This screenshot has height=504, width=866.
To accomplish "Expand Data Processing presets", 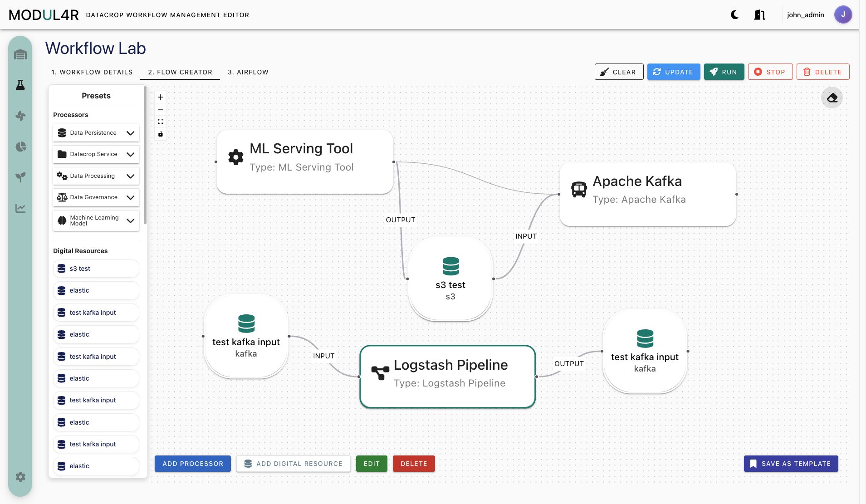I will pos(96,176).
